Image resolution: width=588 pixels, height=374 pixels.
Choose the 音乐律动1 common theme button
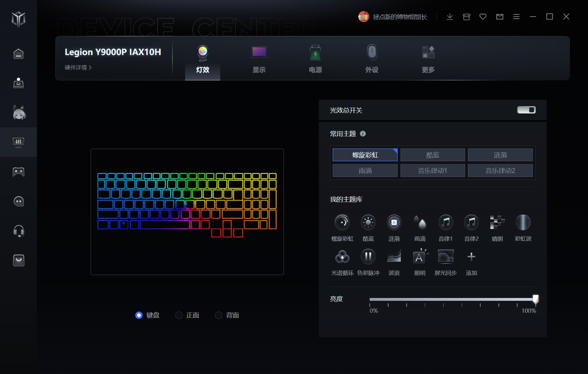click(433, 171)
